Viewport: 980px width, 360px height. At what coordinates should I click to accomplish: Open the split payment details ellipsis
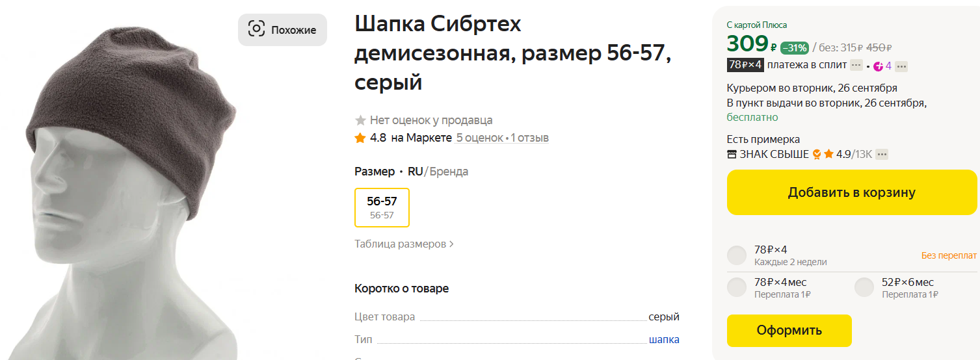[856, 66]
